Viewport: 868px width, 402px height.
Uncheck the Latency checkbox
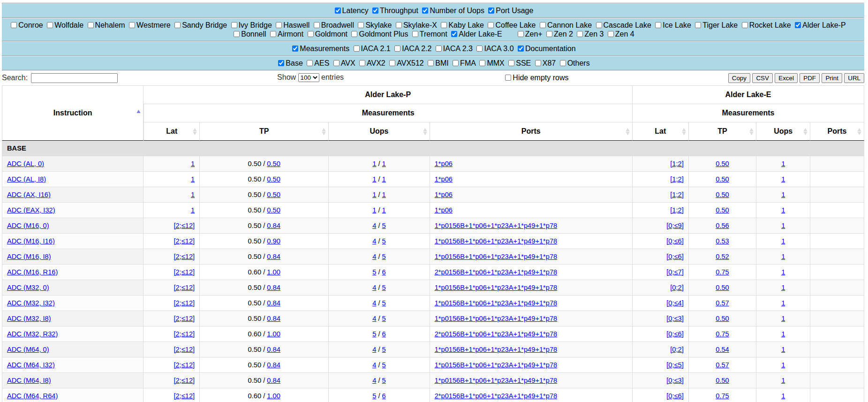pyautogui.click(x=338, y=11)
